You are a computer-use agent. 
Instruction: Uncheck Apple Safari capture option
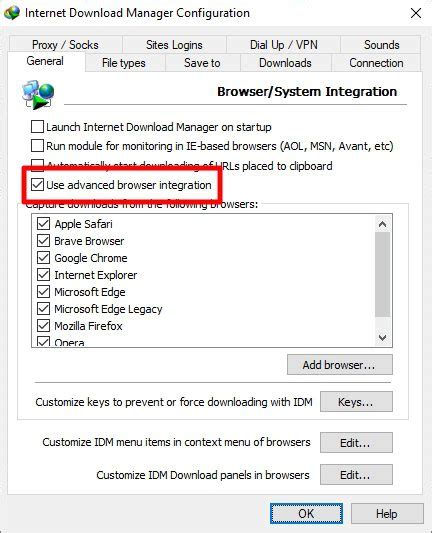(x=43, y=224)
